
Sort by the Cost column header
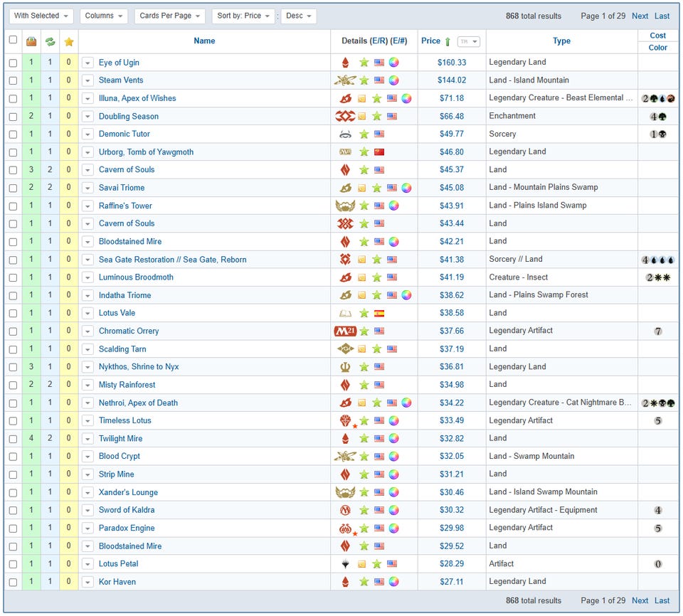coord(657,36)
